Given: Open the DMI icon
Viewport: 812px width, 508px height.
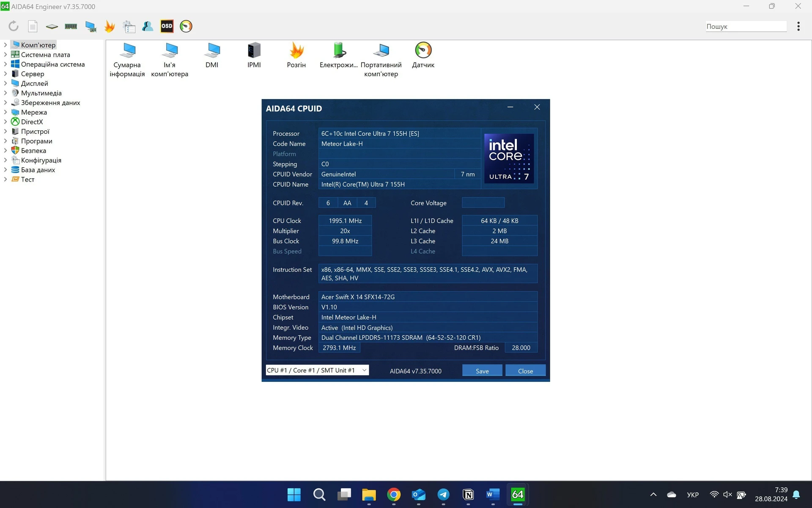Looking at the screenshot, I should (x=212, y=55).
